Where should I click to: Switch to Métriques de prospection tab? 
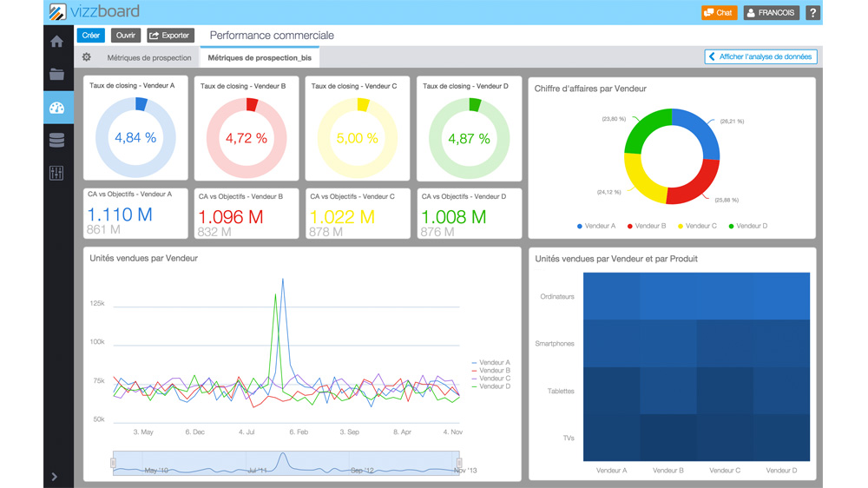(x=149, y=58)
